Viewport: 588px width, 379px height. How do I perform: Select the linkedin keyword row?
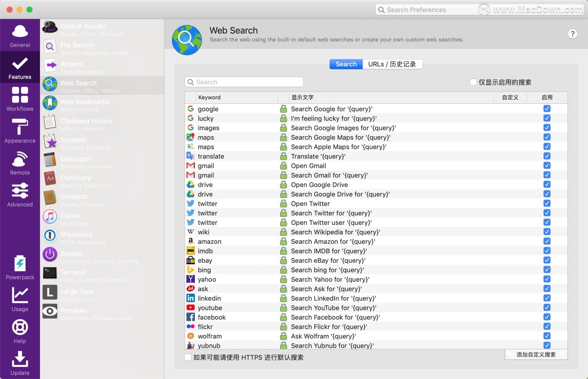tap(376, 298)
